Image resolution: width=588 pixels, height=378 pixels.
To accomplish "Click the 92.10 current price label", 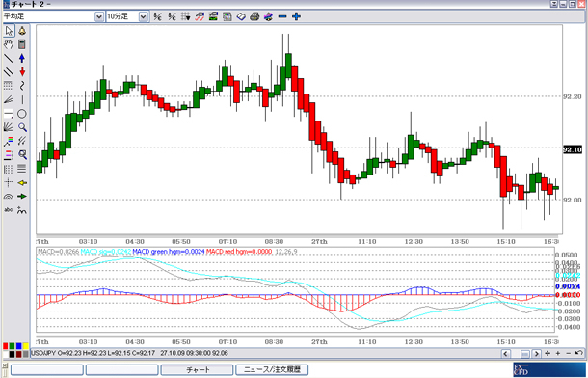I will (573, 149).
